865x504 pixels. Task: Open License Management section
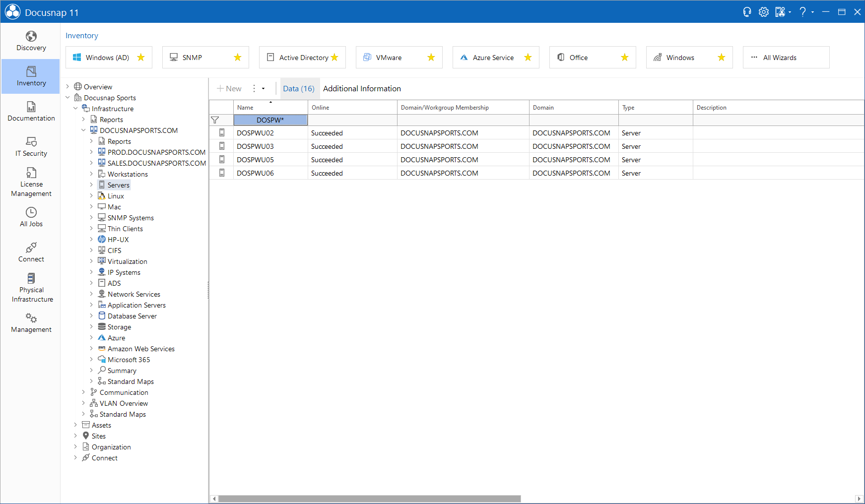(31, 182)
